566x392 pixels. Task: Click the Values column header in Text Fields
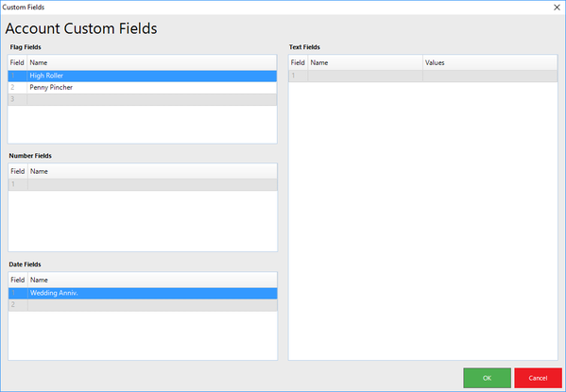(x=489, y=62)
